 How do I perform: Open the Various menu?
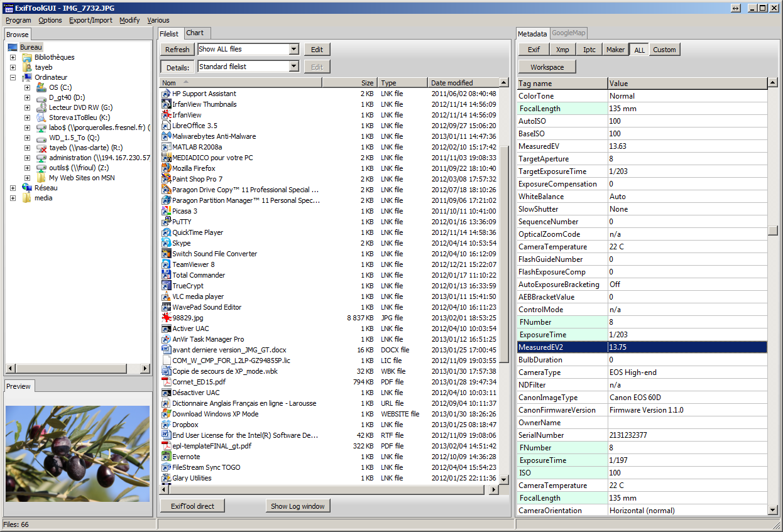(158, 20)
